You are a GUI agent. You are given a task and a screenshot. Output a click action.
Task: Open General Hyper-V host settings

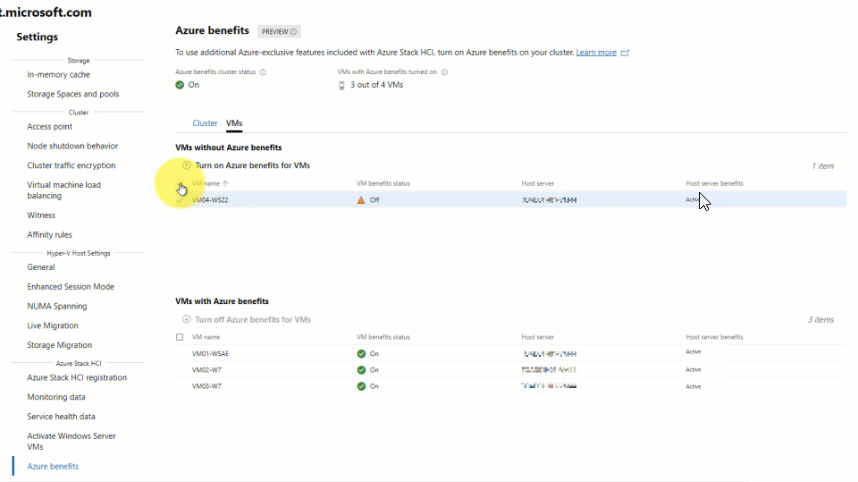pyautogui.click(x=41, y=268)
